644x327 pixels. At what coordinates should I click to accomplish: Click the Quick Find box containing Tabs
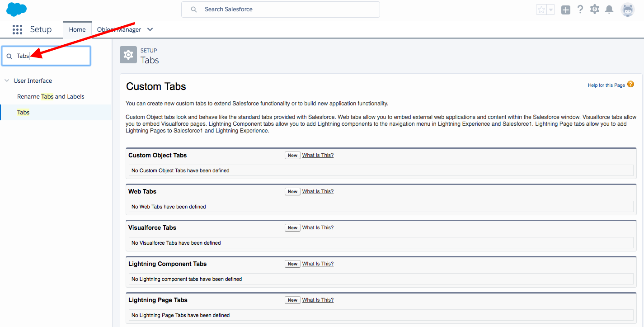click(x=46, y=56)
